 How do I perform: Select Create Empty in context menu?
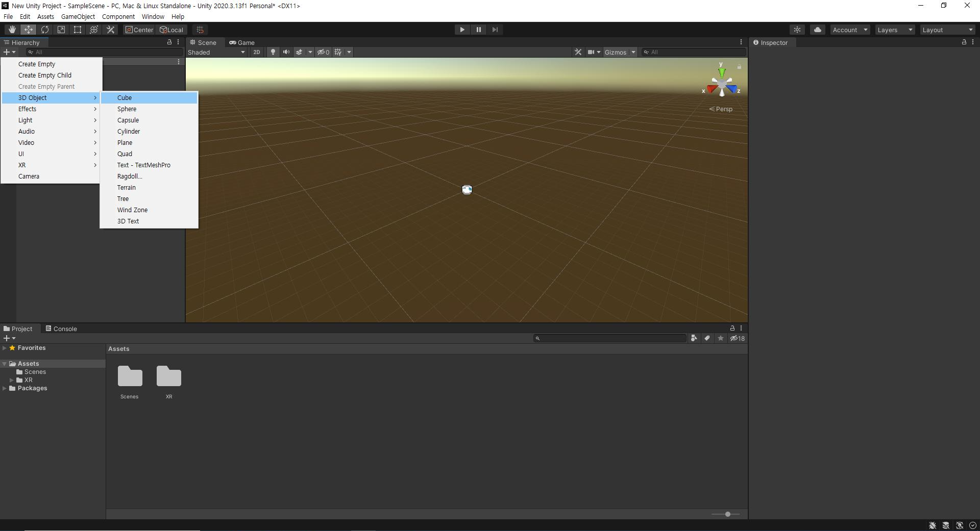pos(51,64)
